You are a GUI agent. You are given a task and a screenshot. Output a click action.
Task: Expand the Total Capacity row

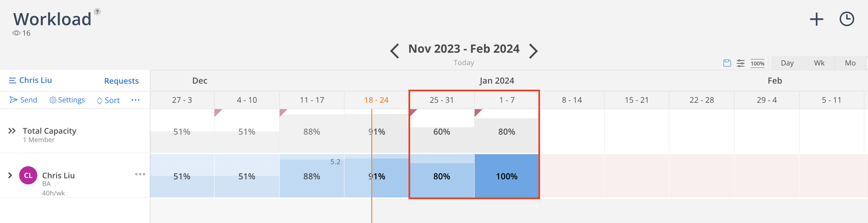pos(12,131)
